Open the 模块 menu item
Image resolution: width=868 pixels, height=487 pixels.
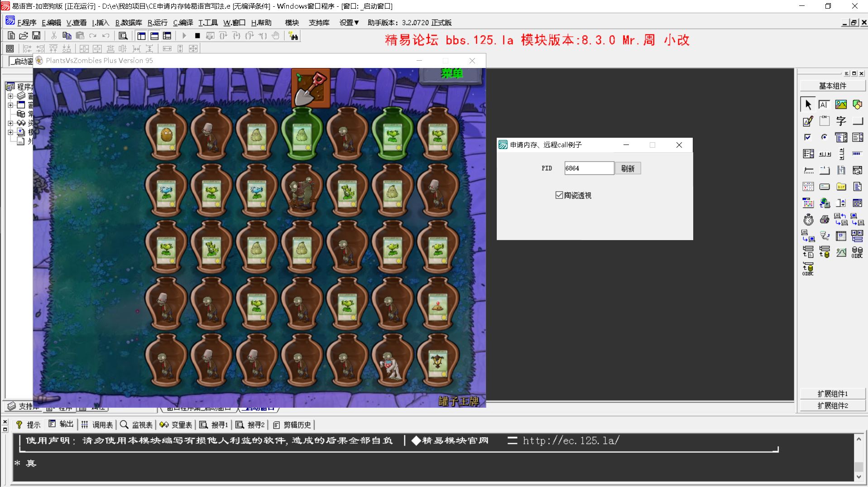pos(292,23)
